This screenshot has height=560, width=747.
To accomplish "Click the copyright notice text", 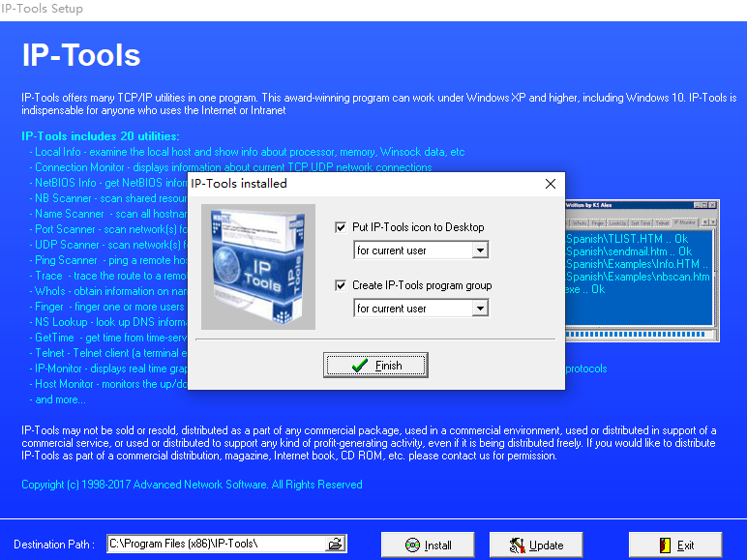I will coord(192,485).
